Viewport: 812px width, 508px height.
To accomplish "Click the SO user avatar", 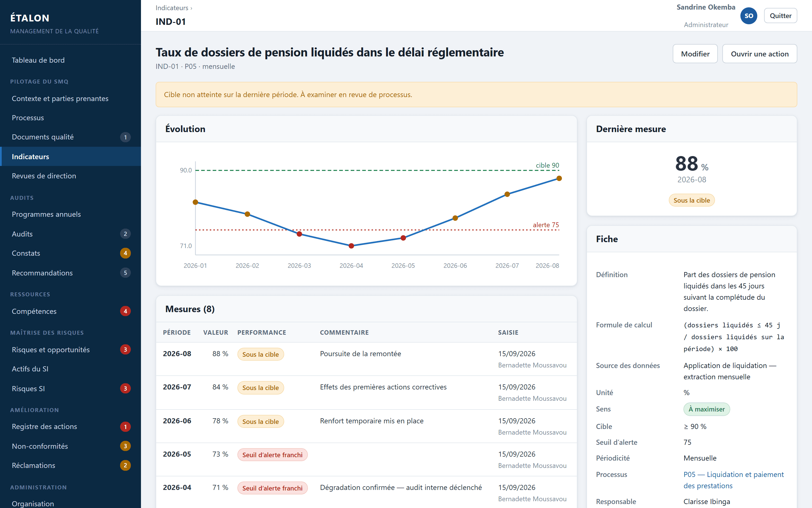I will [749, 16].
